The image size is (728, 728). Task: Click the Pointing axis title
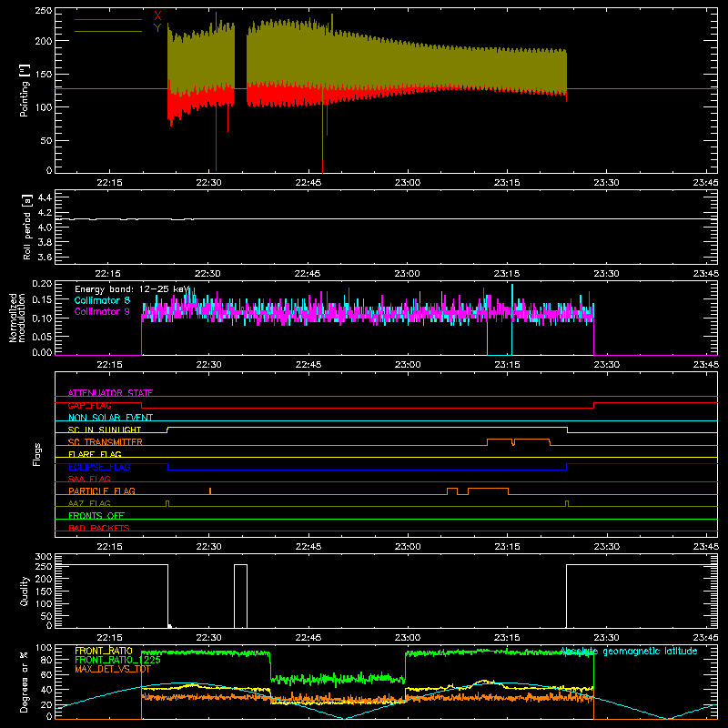point(25,90)
